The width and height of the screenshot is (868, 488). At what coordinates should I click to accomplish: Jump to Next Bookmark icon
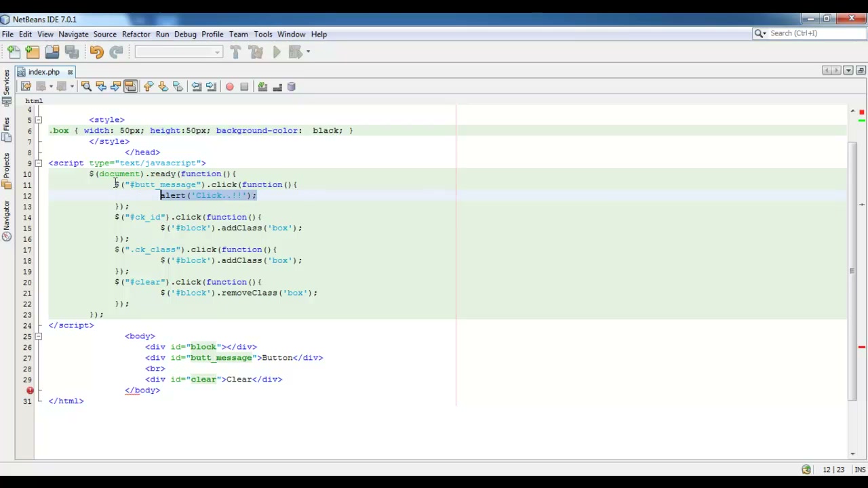(163, 87)
